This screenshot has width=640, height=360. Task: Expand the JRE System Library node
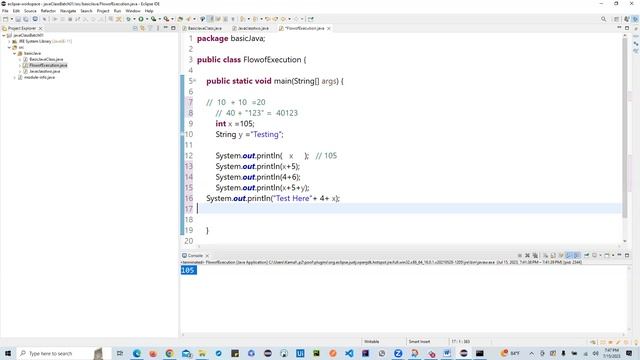pos(9,42)
